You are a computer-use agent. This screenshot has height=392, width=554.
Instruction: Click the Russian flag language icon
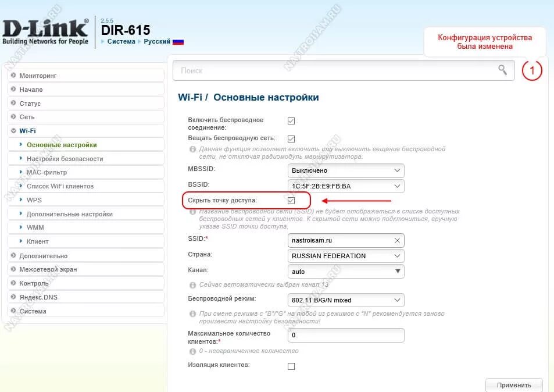(178, 42)
